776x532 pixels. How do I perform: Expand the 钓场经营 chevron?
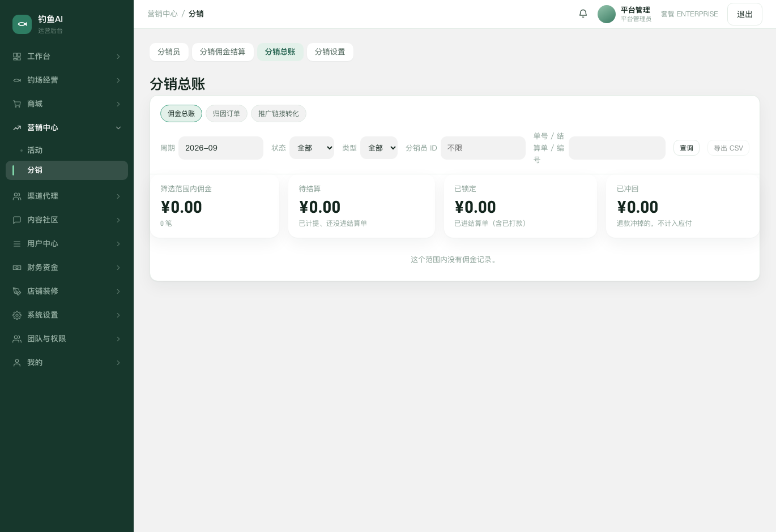click(118, 80)
